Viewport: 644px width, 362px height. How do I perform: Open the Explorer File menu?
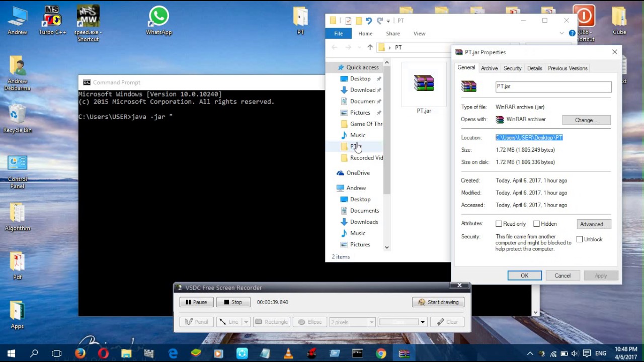pos(339,33)
